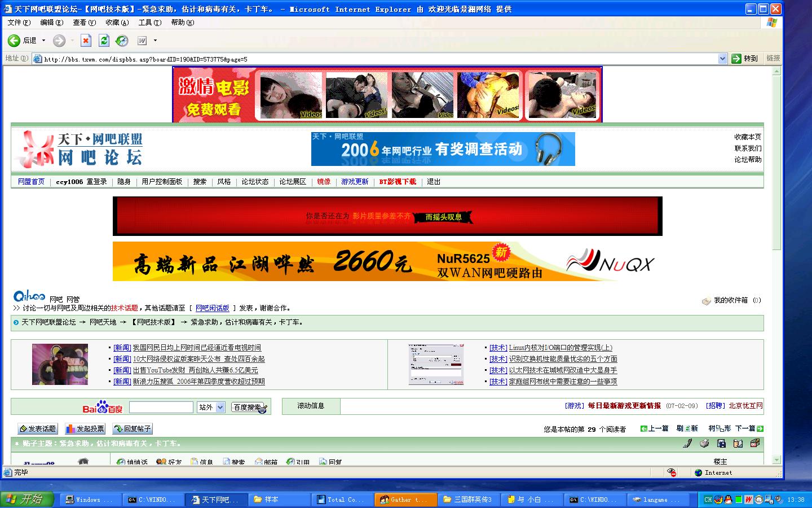Click 发表话题 new topic button
Image resolution: width=812 pixels, height=508 pixels.
(x=38, y=429)
